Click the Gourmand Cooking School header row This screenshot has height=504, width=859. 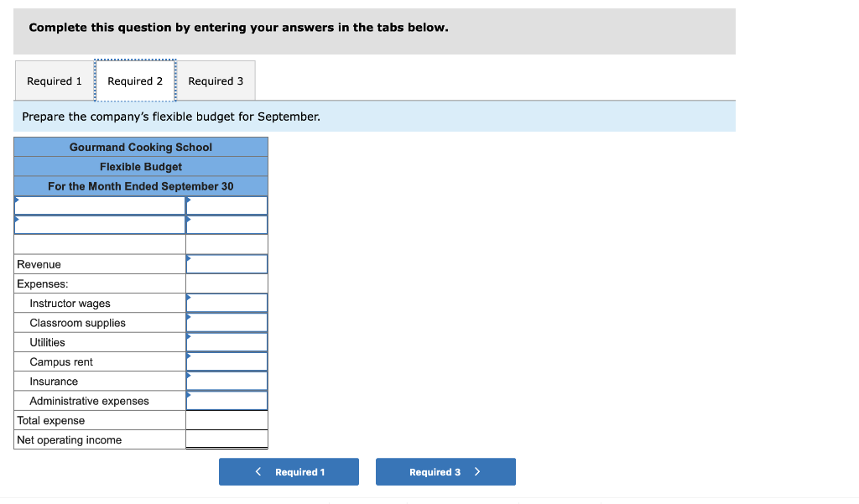tap(140, 147)
